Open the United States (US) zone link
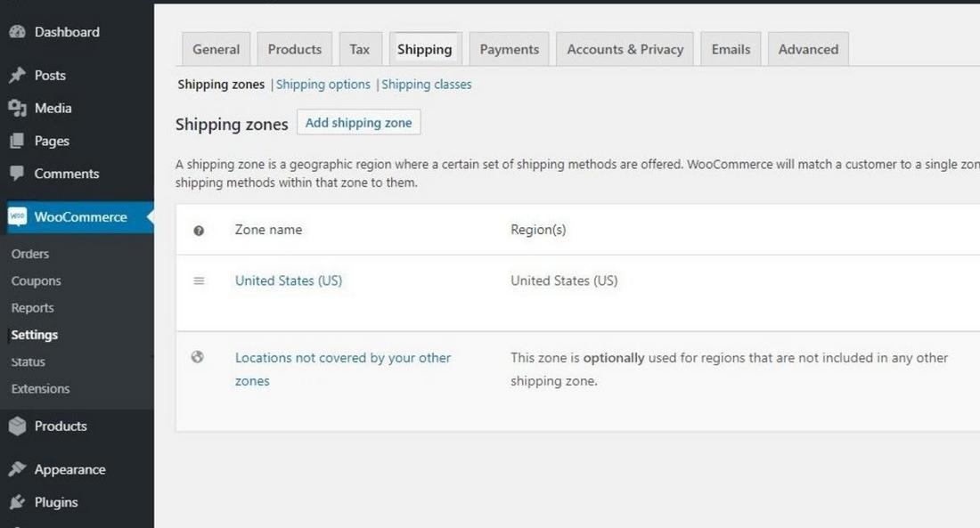This screenshot has width=980, height=528. [x=289, y=280]
